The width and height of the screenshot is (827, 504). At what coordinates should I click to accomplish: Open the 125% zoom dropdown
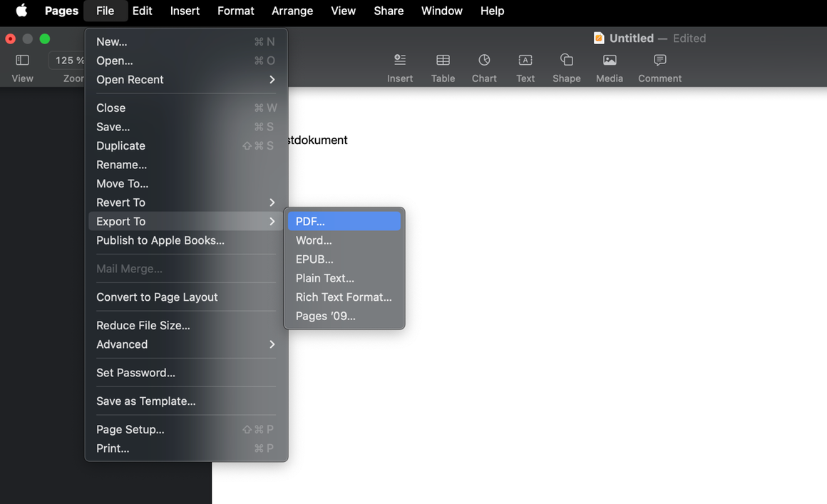[68, 60]
